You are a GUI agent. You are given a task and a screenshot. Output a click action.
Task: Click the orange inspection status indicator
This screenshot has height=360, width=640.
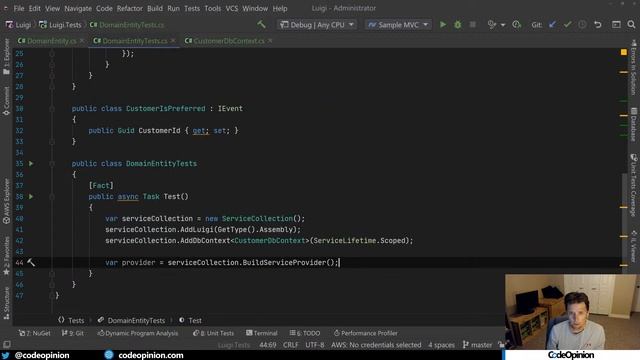624,52
